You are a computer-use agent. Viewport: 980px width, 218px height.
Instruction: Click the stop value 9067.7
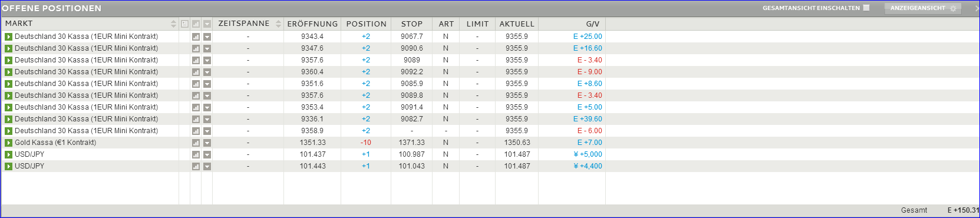tap(412, 37)
